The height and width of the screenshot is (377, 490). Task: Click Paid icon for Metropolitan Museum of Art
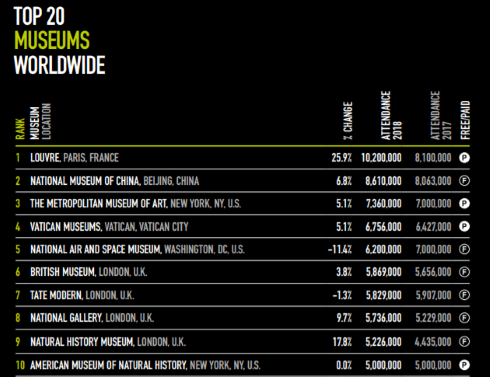[464, 203]
